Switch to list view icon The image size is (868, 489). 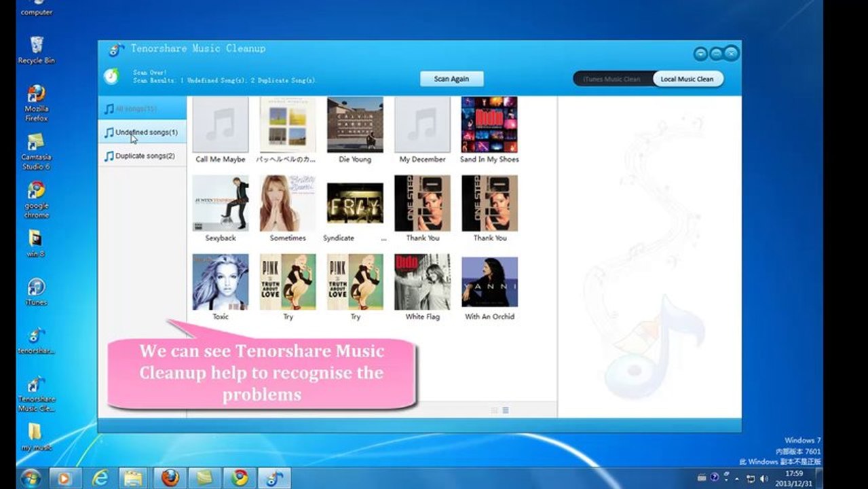tap(506, 410)
